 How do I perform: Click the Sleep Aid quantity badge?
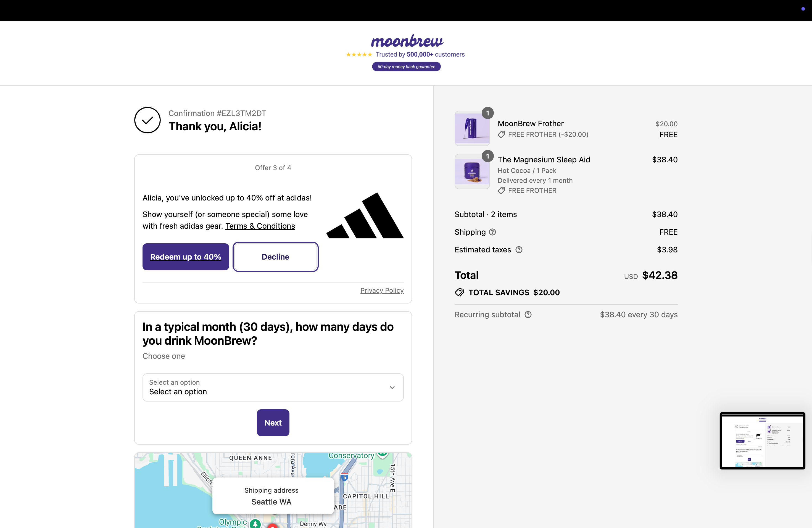click(487, 156)
